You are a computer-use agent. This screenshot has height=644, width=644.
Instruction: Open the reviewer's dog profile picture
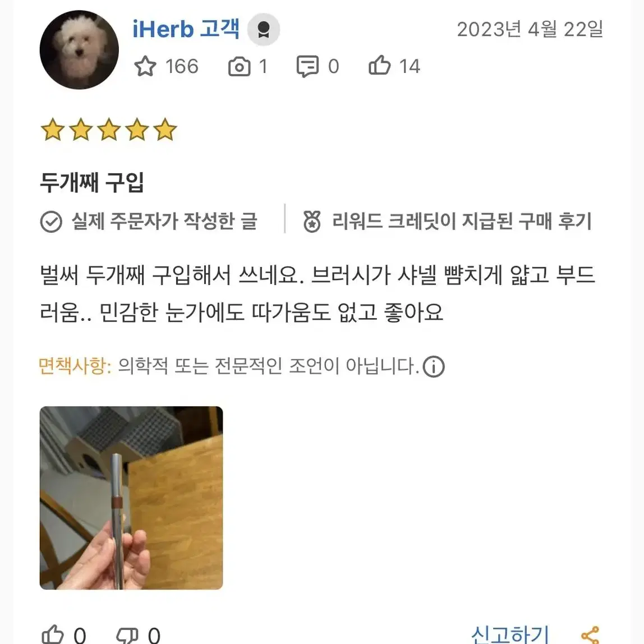tap(79, 50)
